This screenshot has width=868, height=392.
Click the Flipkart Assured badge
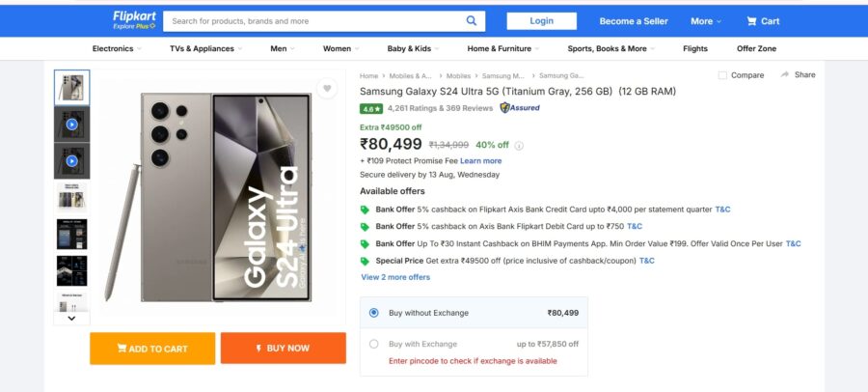point(520,108)
